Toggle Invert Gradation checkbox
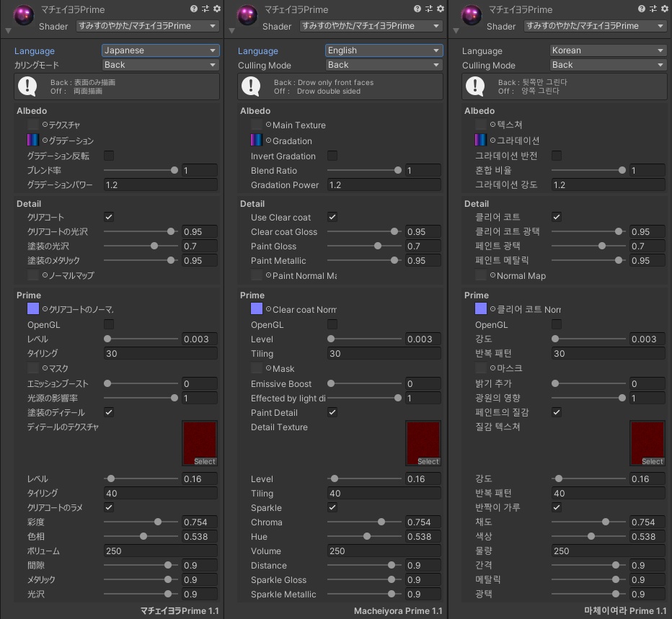The width and height of the screenshot is (672, 619). [x=332, y=156]
